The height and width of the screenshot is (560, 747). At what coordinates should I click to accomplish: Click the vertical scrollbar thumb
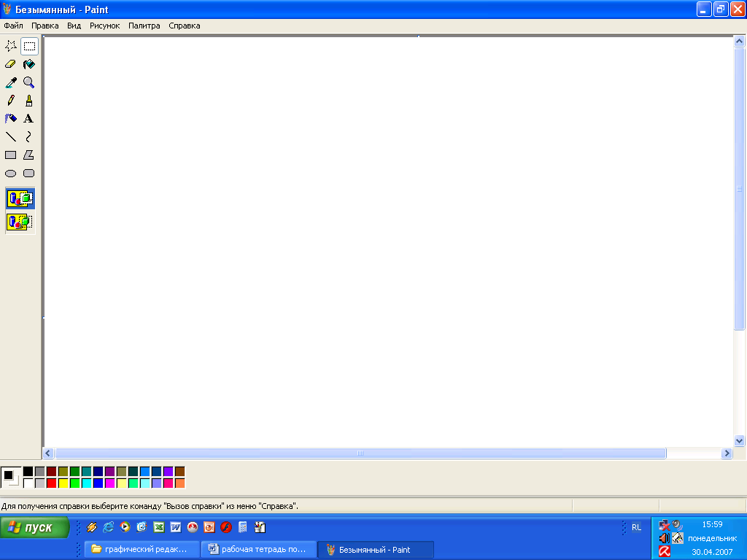(739, 188)
